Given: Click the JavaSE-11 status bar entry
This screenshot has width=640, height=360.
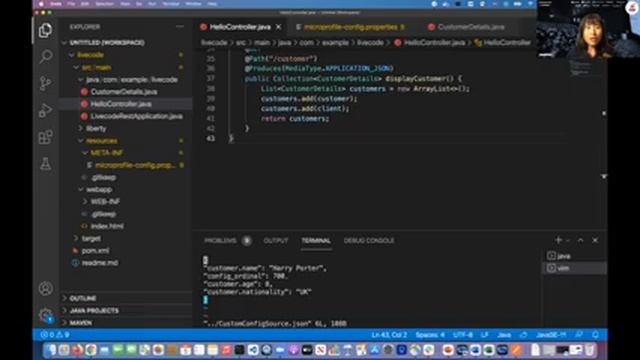Looking at the screenshot, I should (551, 335).
